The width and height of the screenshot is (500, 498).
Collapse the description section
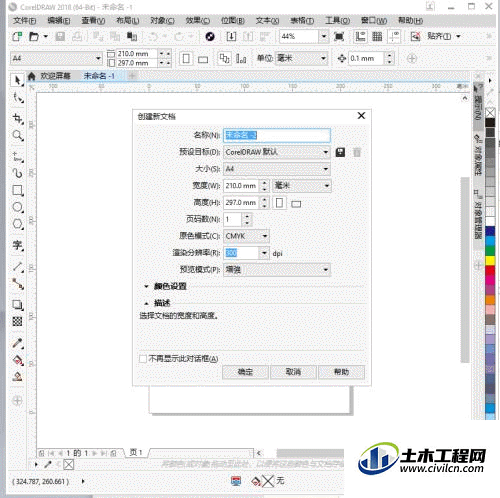point(146,303)
